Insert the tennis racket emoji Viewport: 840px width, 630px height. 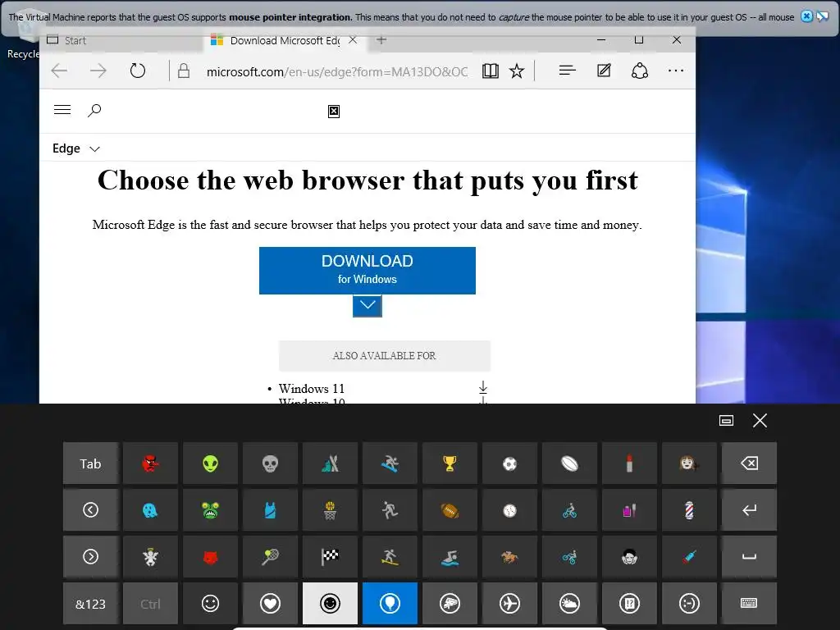pyautogui.click(x=270, y=557)
